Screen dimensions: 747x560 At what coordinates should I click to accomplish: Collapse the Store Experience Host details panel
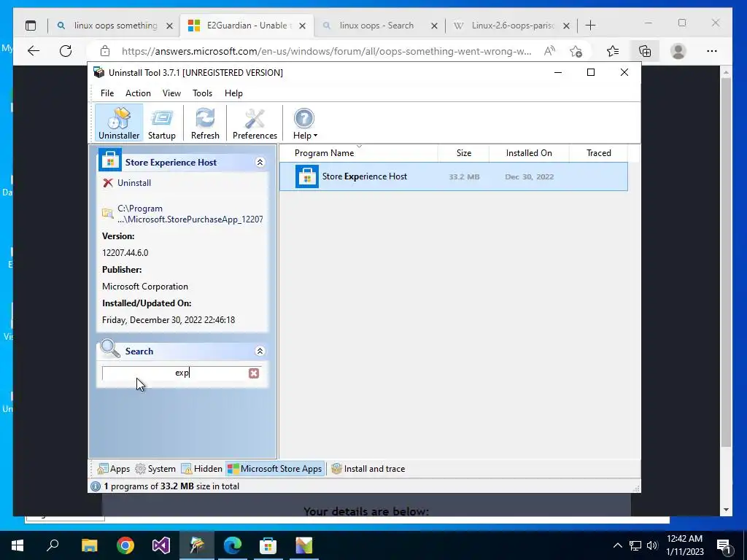260,163
